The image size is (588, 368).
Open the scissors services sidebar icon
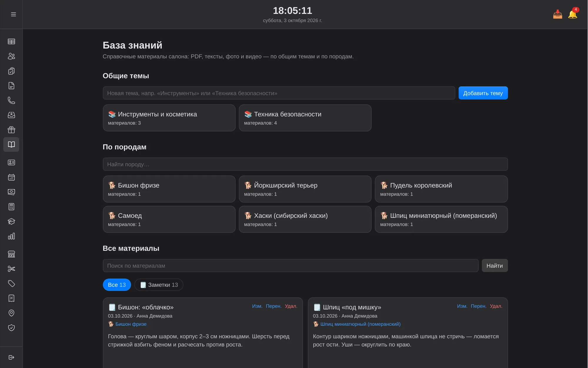click(x=11, y=269)
